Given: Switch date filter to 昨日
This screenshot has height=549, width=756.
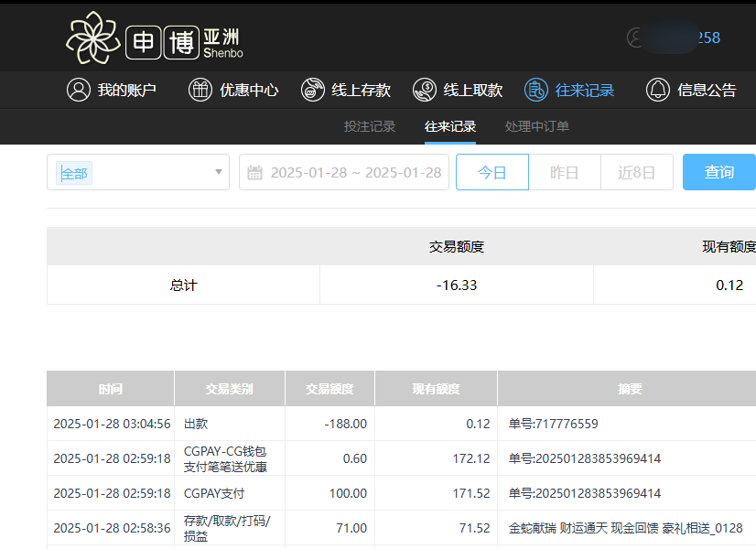Looking at the screenshot, I should (x=565, y=172).
